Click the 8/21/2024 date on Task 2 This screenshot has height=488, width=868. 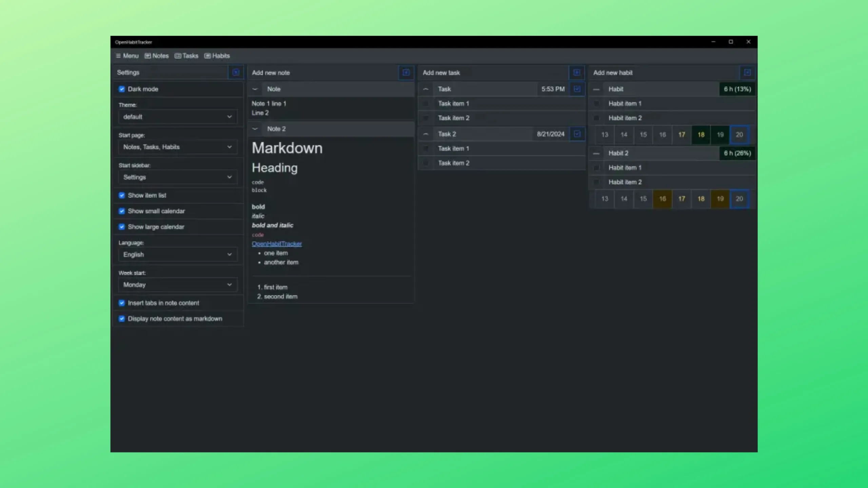click(x=551, y=134)
